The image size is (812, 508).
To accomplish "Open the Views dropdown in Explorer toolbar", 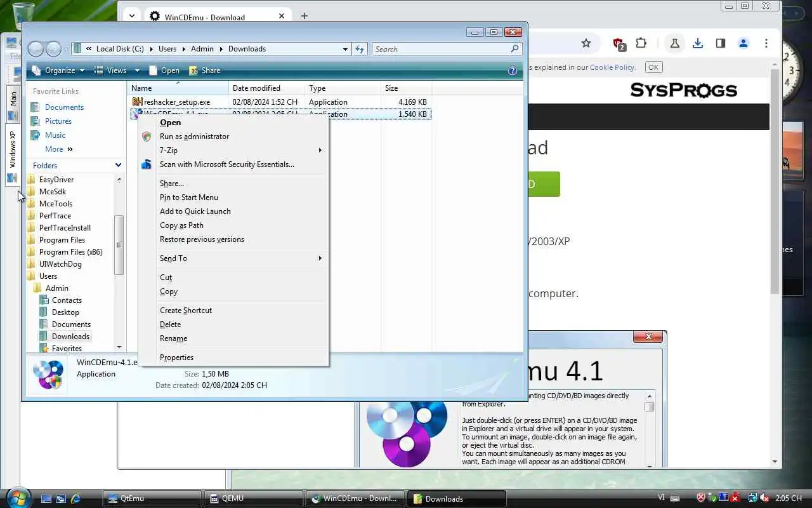I will click(115, 70).
